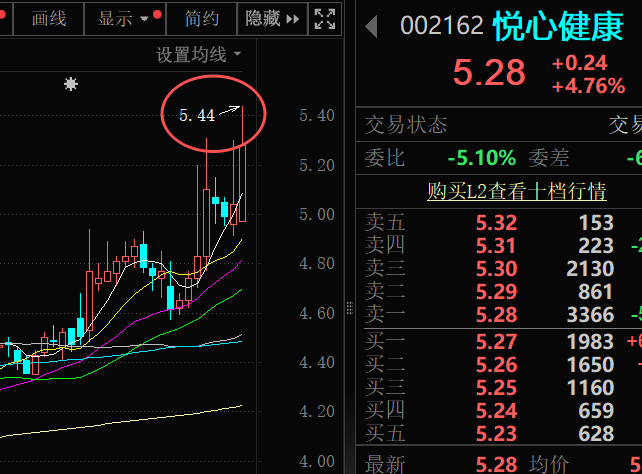642x474 pixels.
Task: Open the 画线 drawing tool
Action: [49, 19]
